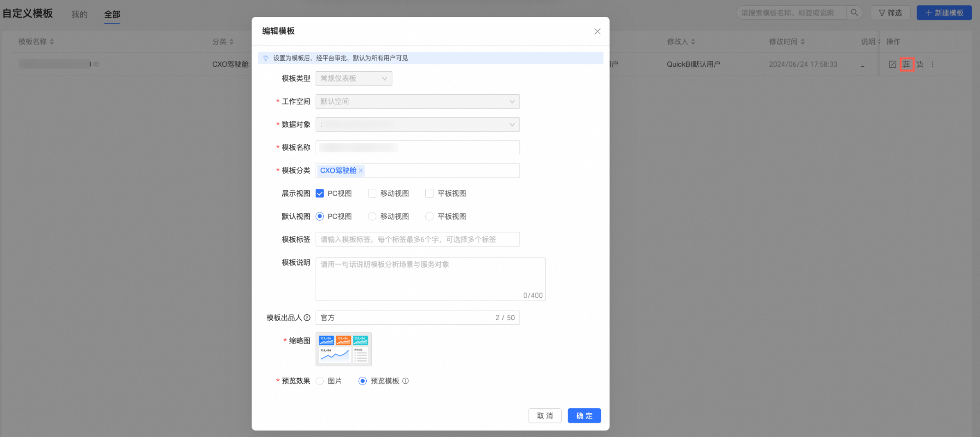Switch to the 我的 tab
The image size is (980, 437).
79,14
